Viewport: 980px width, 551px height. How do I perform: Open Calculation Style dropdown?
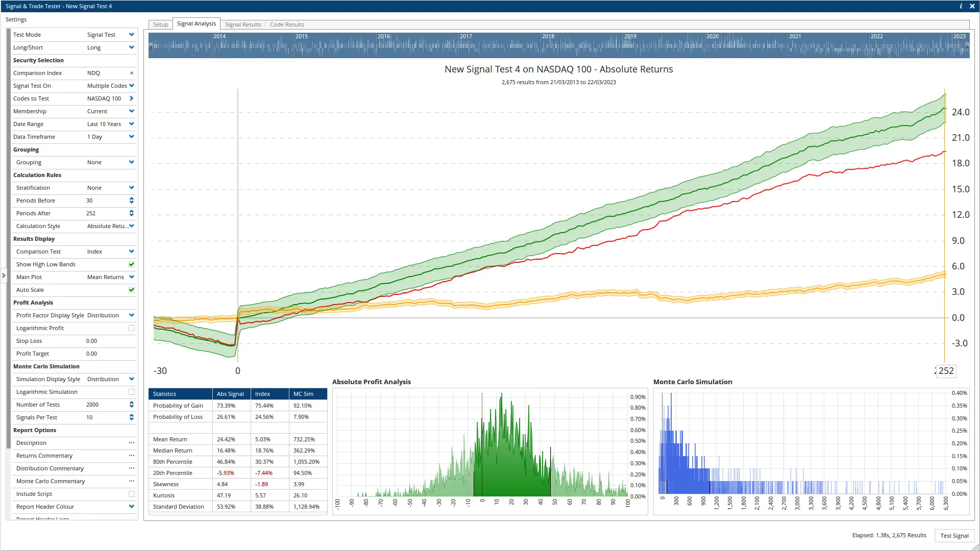tap(132, 226)
